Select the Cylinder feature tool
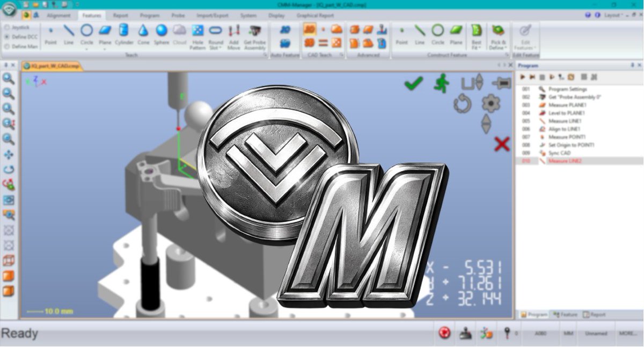 [123, 34]
